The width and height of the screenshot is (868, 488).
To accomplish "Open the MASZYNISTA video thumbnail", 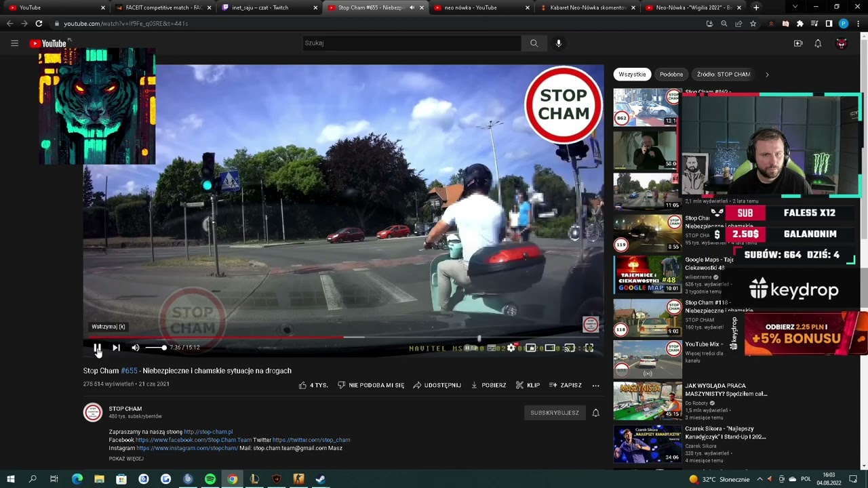I will (x=648, y=401).
